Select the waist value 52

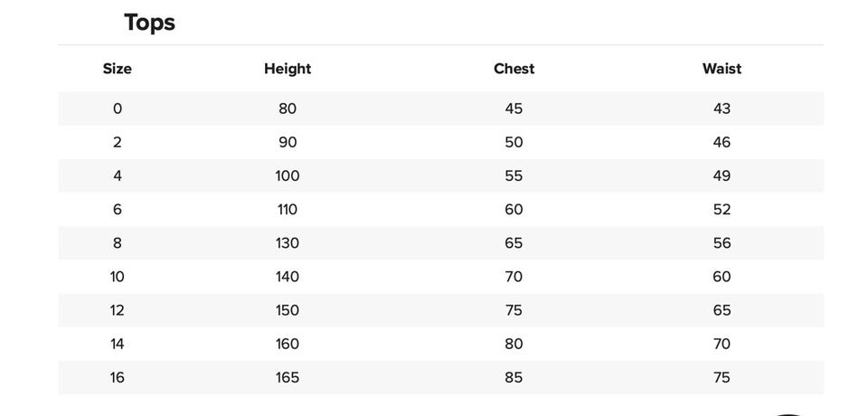tap(722, 210)
